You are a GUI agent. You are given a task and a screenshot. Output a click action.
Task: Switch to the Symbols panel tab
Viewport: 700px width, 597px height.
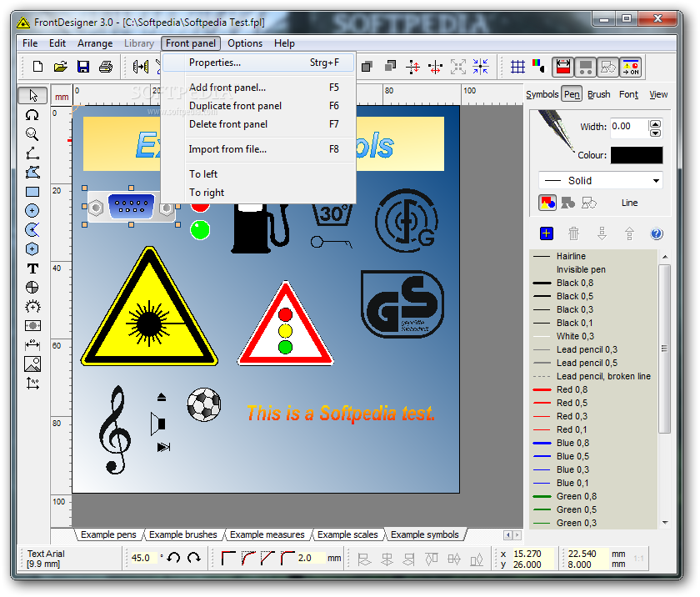[542, 94]
